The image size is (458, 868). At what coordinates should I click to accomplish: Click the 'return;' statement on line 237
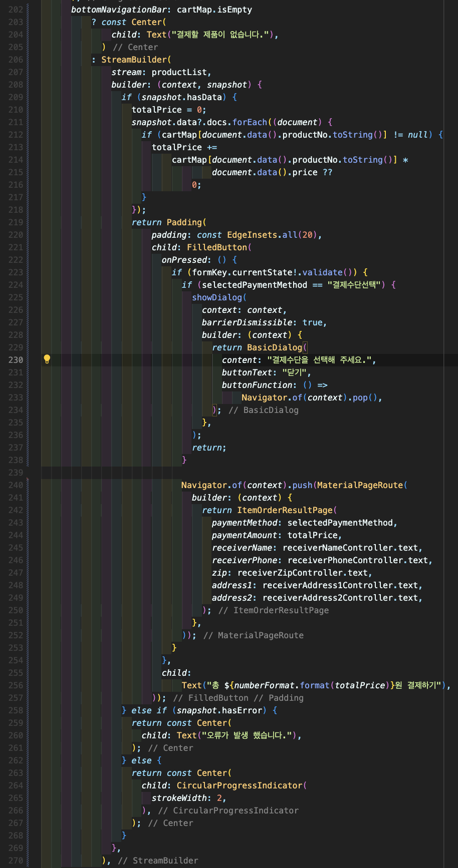tap(209, 448)
